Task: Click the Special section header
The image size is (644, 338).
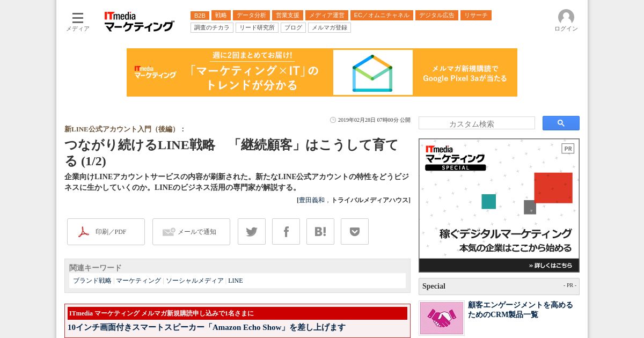Action: click(x=499, y=286)
